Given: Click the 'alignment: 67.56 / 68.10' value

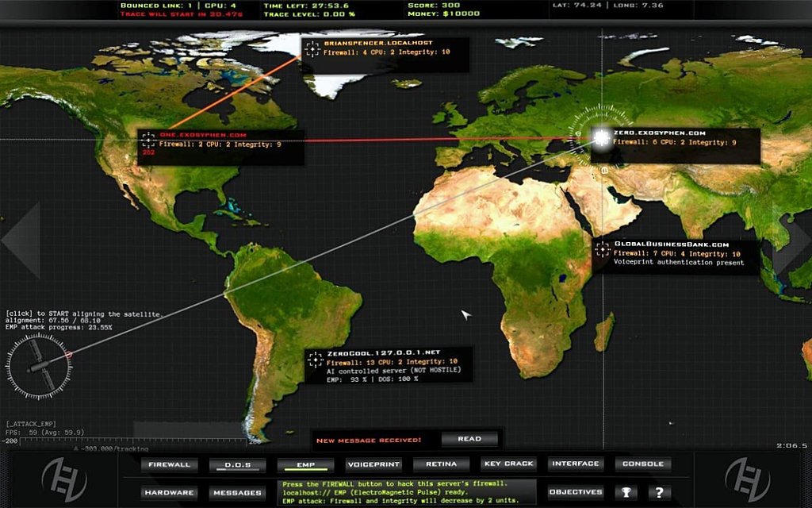Looking at the screenshot, I should click(53, 321).
